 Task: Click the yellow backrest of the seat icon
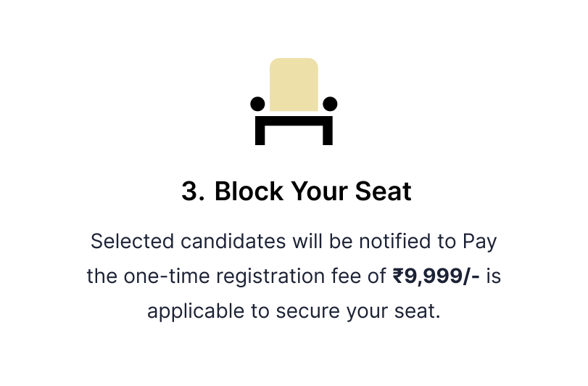pyautogui.click(x=294, y=83)
